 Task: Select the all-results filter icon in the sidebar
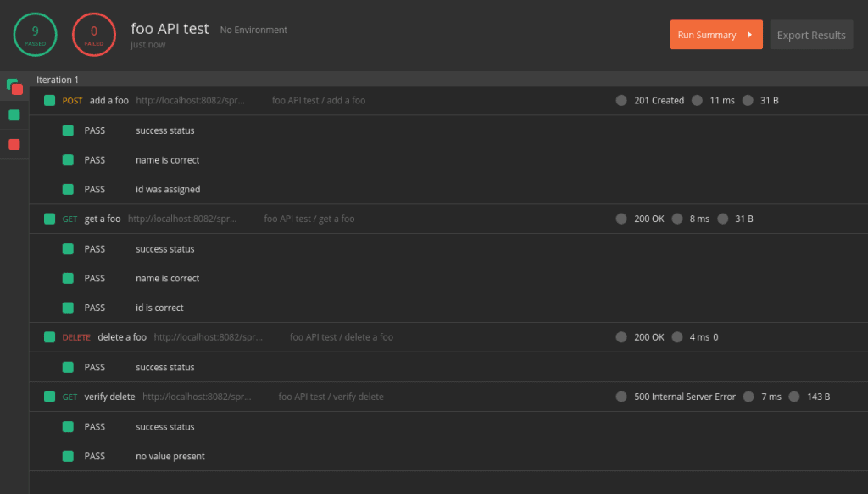(x=14, y=87)
